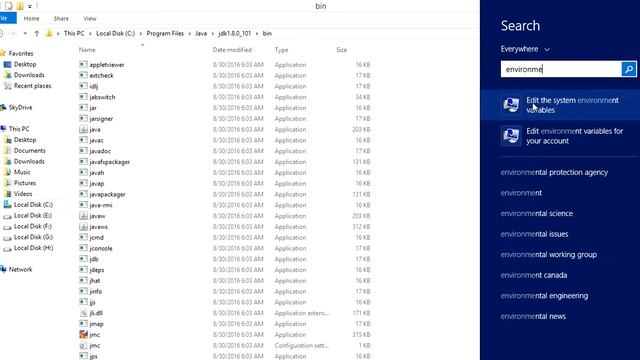Select the javac file row
640x360 pixels.
pos(224,140)
